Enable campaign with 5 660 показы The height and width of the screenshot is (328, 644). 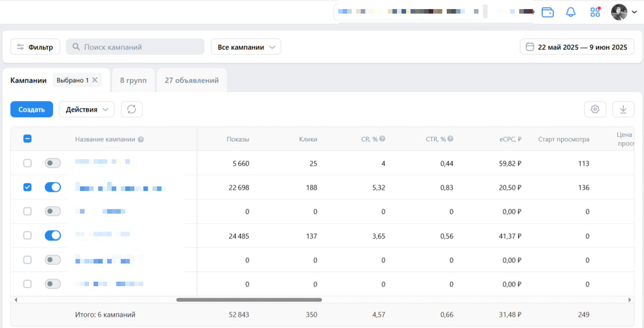(x=53, y=163)
